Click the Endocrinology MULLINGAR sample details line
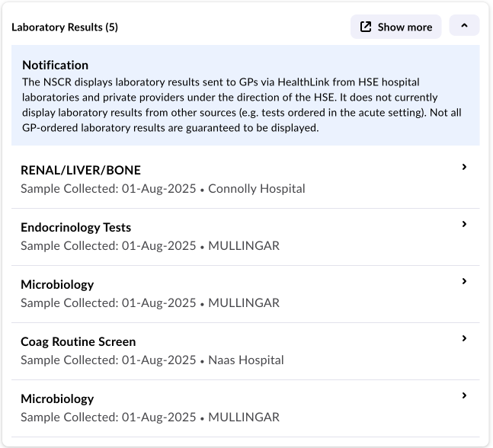The height and width of the screenshot is (448, 493). coord(149,245)
